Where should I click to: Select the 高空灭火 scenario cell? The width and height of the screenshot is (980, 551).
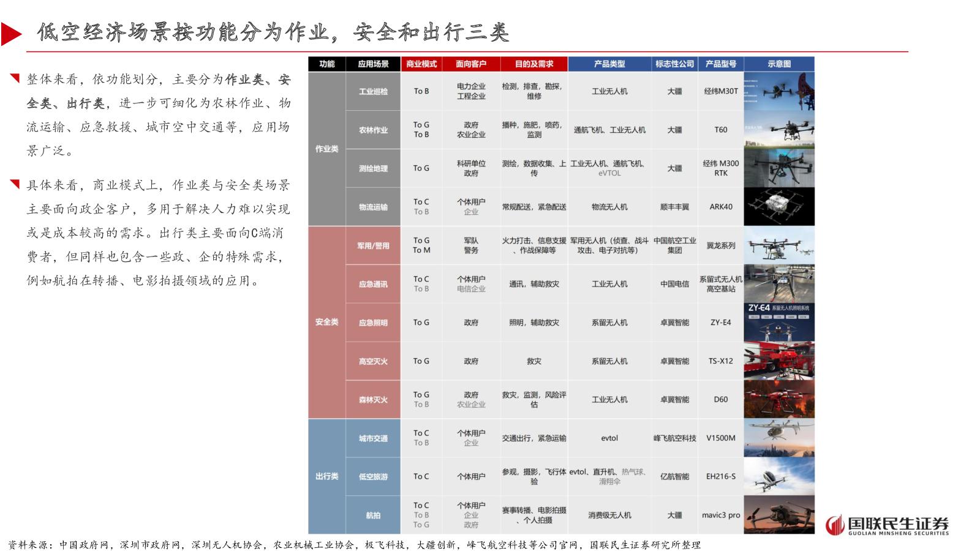(373, 361)
